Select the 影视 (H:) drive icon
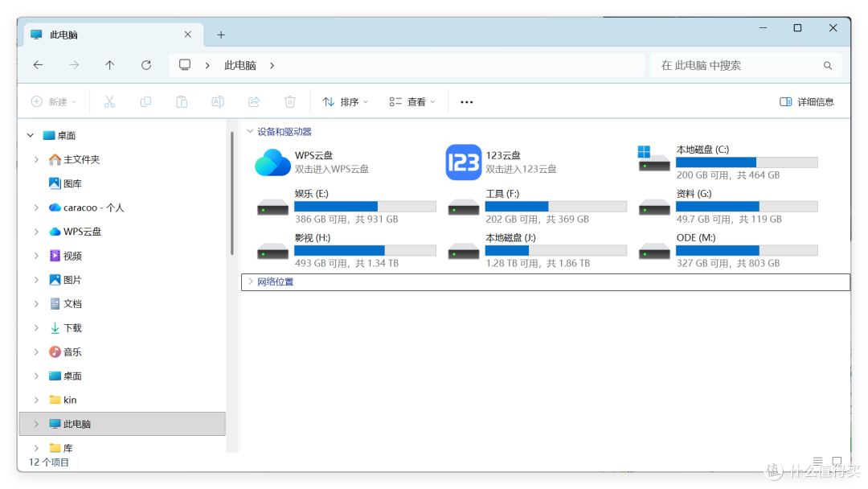Image resolution: width=868 pixels, height=489 pixels. [272, 252]
